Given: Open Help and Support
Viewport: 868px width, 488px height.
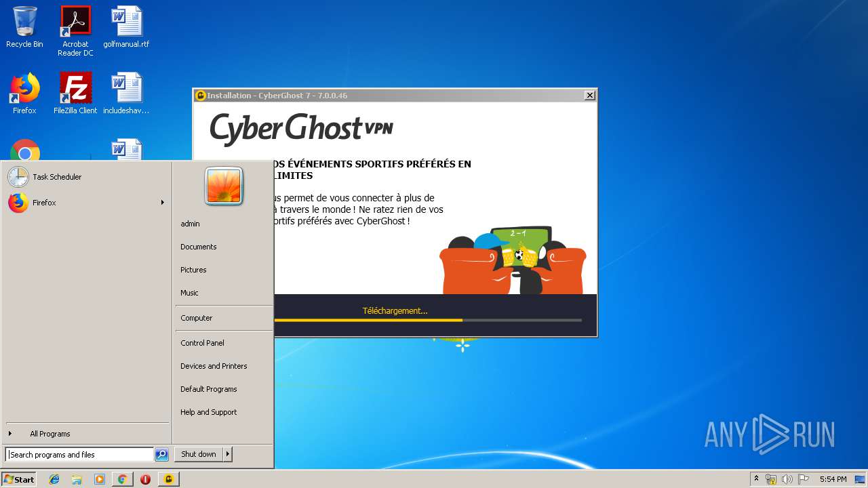Looking at the screenshot, I should point(208,412).
